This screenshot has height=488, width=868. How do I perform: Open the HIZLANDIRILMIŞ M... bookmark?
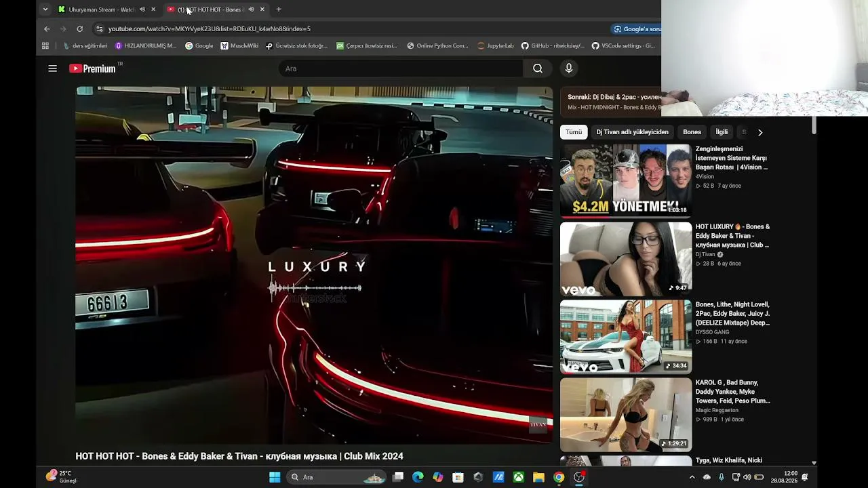[x=145, y=46]
